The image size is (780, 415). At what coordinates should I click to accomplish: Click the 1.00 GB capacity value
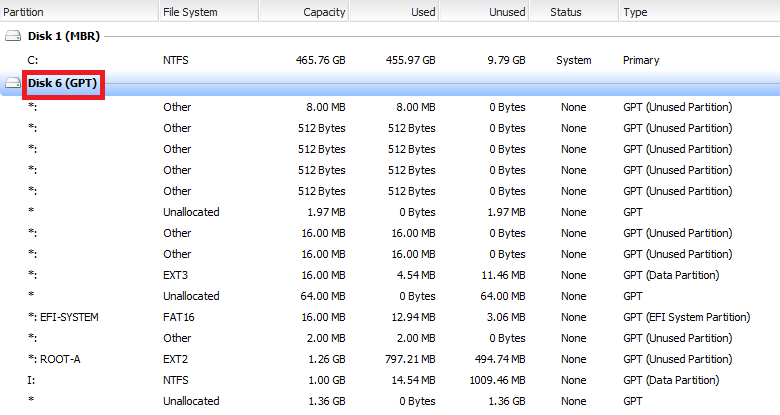click(x=326, y=380)
